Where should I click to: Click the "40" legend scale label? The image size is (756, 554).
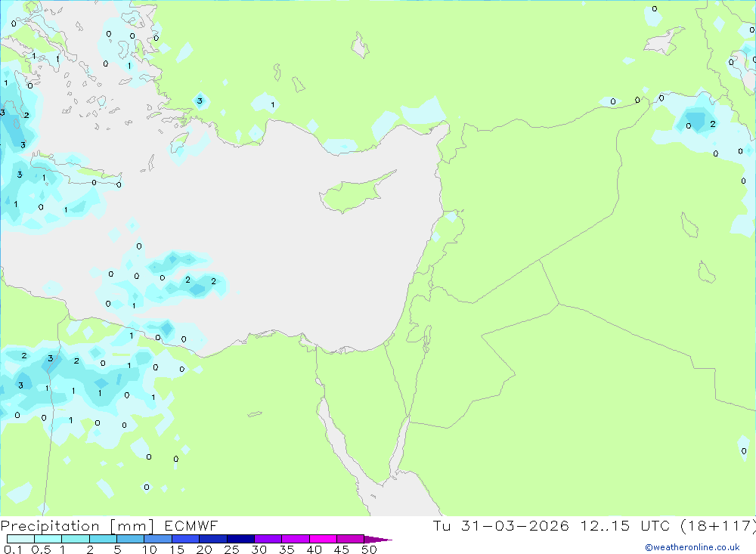(x=314, y=549)
